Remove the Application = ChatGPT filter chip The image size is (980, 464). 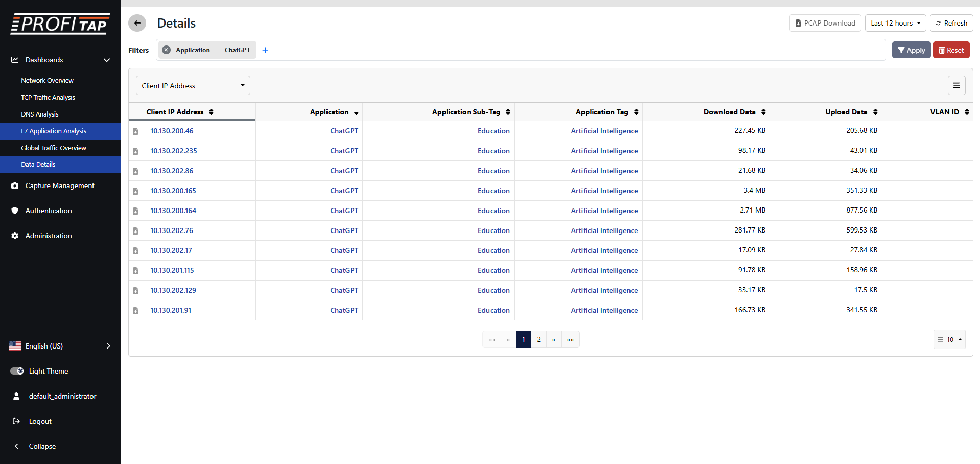[167, 50]
